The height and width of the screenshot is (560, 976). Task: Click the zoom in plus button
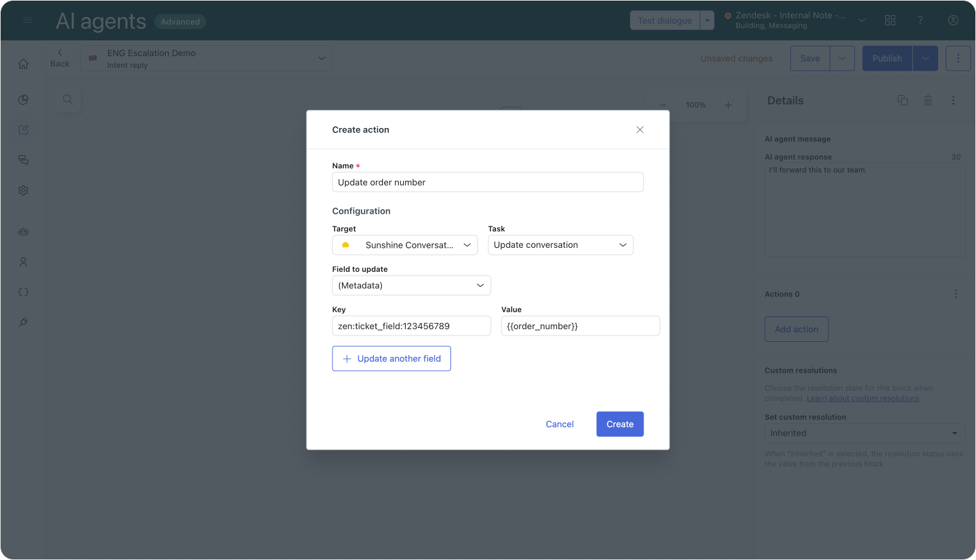tap(727, 105)
